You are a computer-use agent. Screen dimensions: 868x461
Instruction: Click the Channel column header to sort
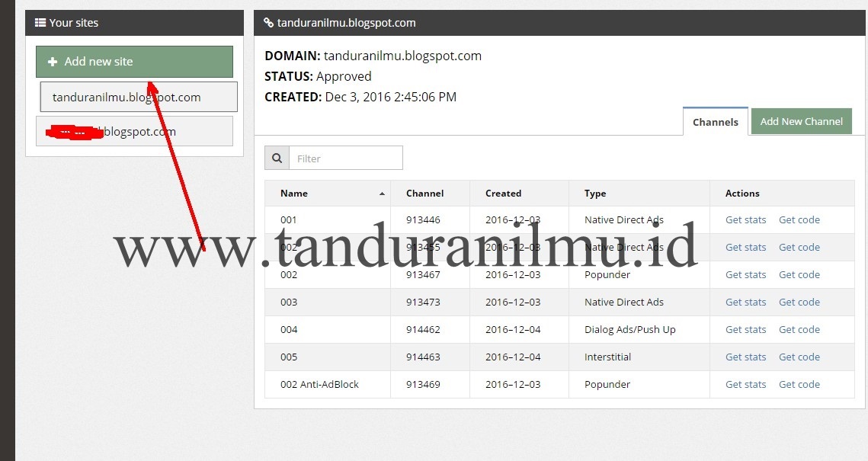click(424, 193)
